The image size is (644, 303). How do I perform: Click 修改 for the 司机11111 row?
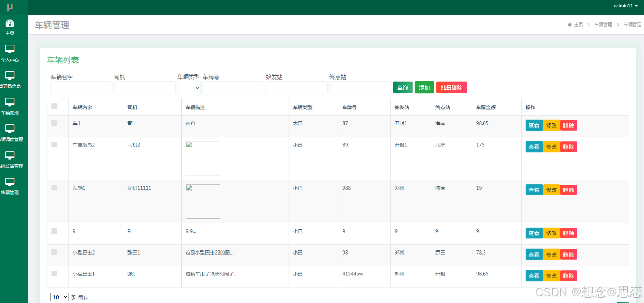click(551, 190)
